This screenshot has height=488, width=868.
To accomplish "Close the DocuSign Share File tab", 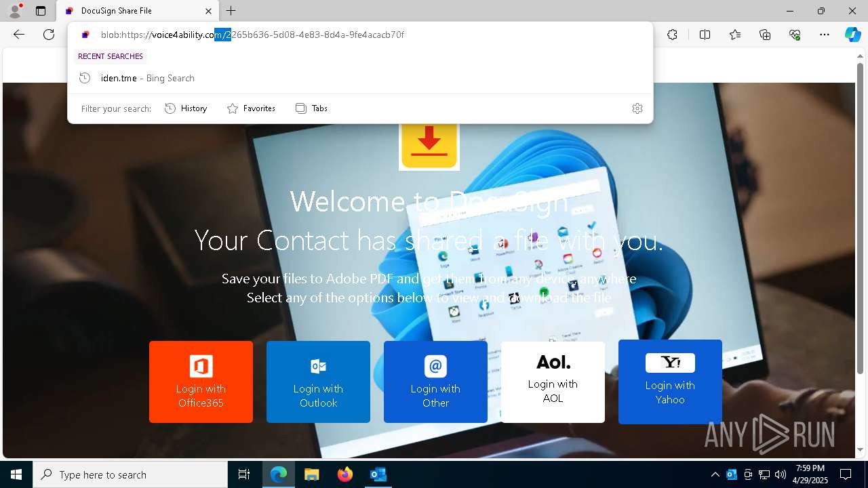I will (x=209, y=11).
